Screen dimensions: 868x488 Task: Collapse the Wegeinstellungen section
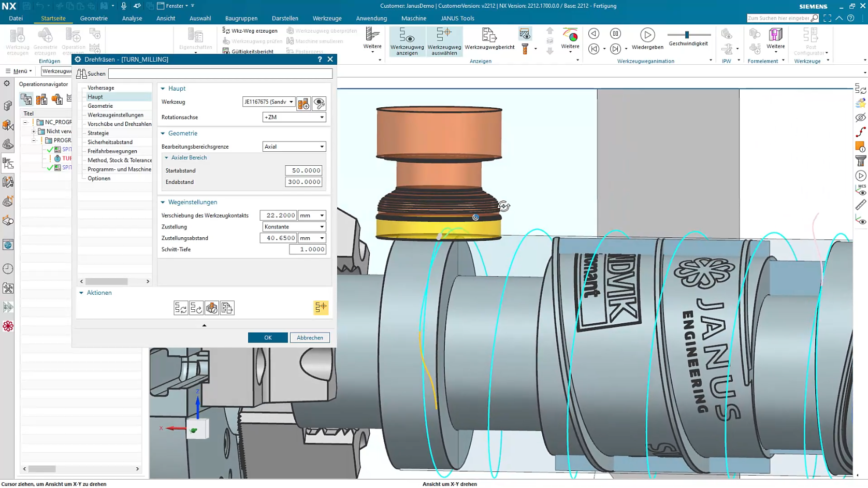(x=163, y=202)
